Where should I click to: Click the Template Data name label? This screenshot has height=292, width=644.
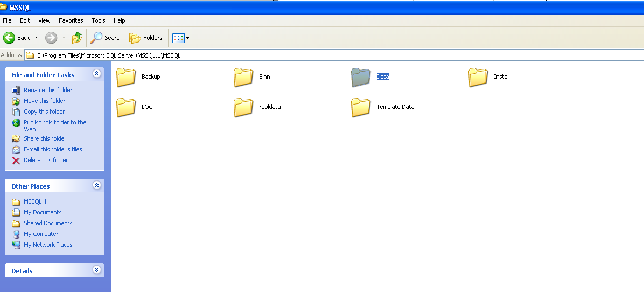[395, 107]
